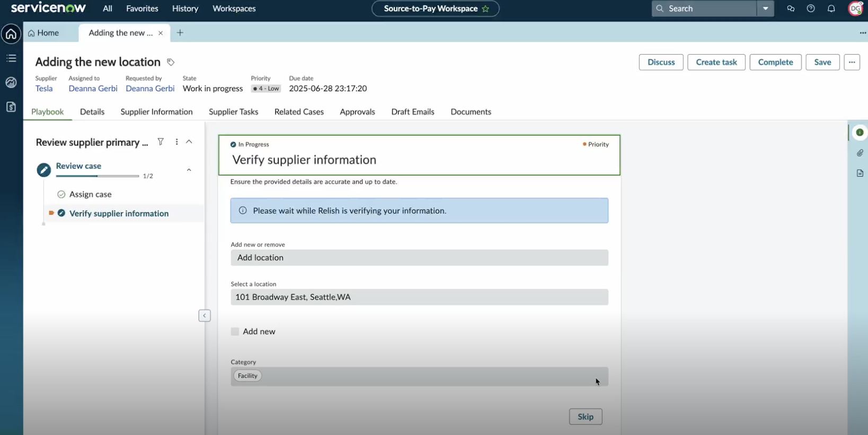The image size is (868, 435).
Task: Open the tab bar overflow dots
Action: click(862, 33)
